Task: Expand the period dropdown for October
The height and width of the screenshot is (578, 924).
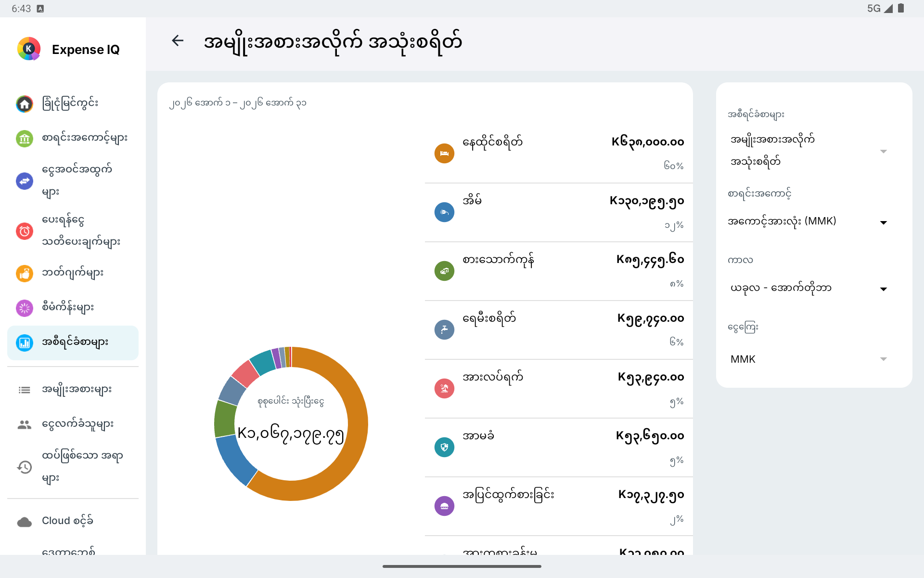Action: (808, 289)
